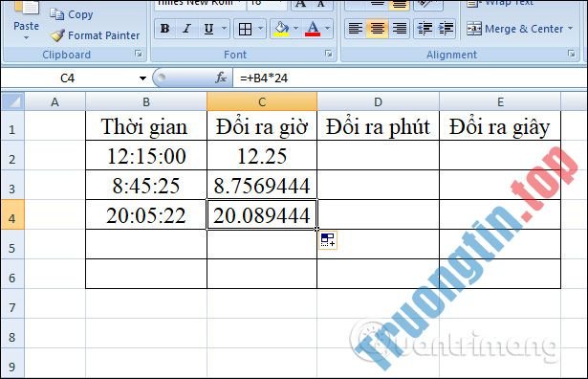Toggle the center alignment button
Screen dimensions: 588x379
378,29
